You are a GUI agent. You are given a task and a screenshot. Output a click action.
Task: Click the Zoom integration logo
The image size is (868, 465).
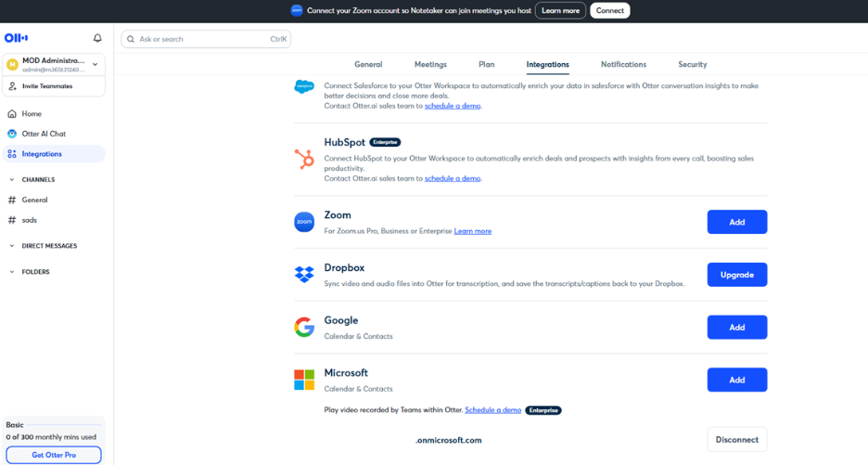(x=304, y=222)
